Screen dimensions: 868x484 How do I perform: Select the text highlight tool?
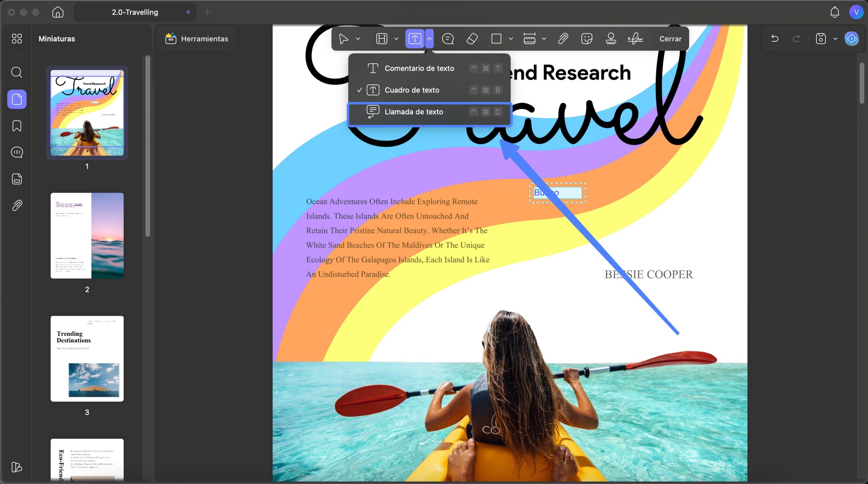pyautogui.click(x=382, y=39)
